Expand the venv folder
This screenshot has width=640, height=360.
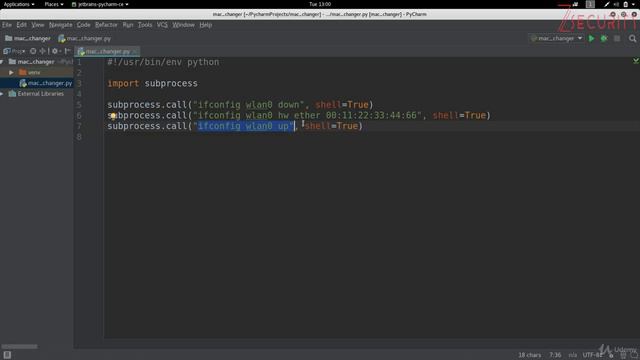tap(11, 72)
